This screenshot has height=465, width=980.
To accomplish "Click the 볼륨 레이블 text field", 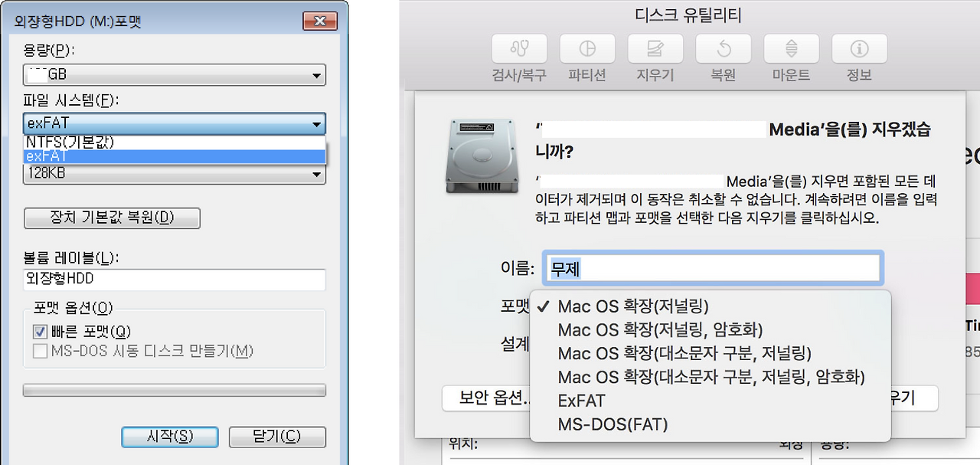I will pos(174,280).
